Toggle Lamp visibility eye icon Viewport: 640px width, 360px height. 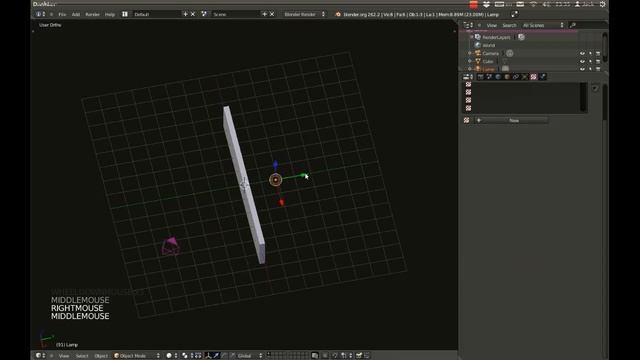[x=582, y=69]
